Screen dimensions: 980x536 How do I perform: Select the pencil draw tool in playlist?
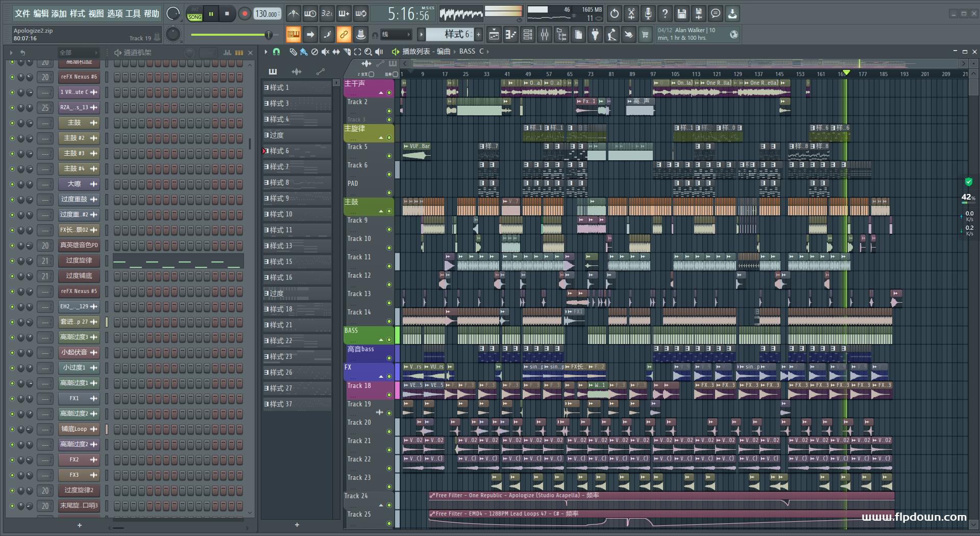pos(293,52)
